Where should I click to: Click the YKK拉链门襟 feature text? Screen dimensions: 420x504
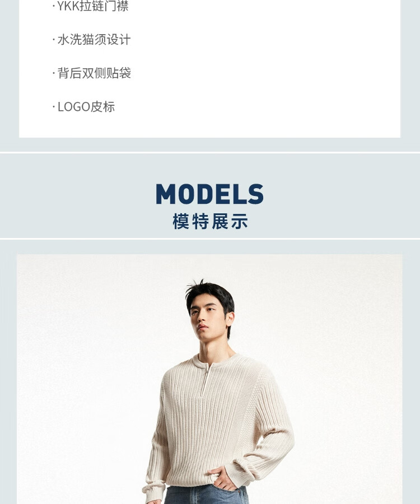pyautogui.click(x=93, y=6)
